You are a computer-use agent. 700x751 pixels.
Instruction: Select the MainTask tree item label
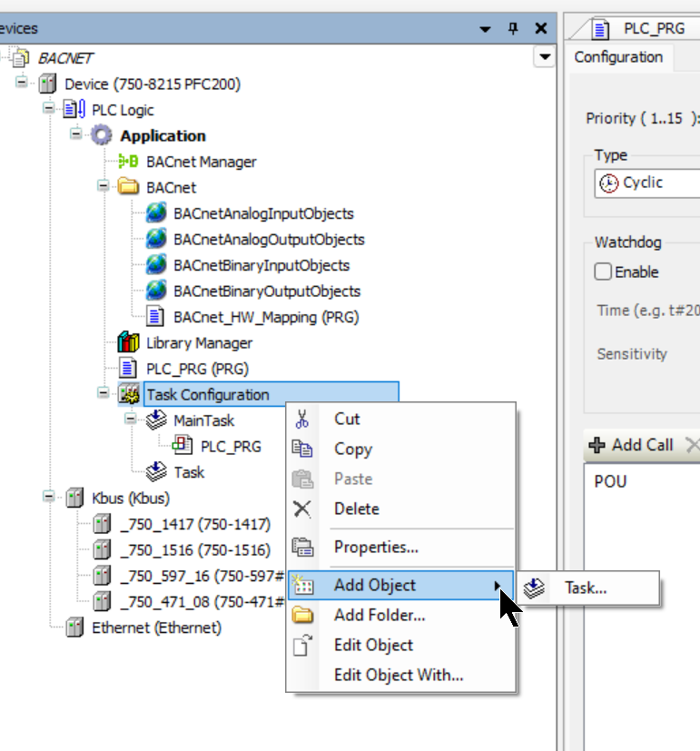point(204,420)
